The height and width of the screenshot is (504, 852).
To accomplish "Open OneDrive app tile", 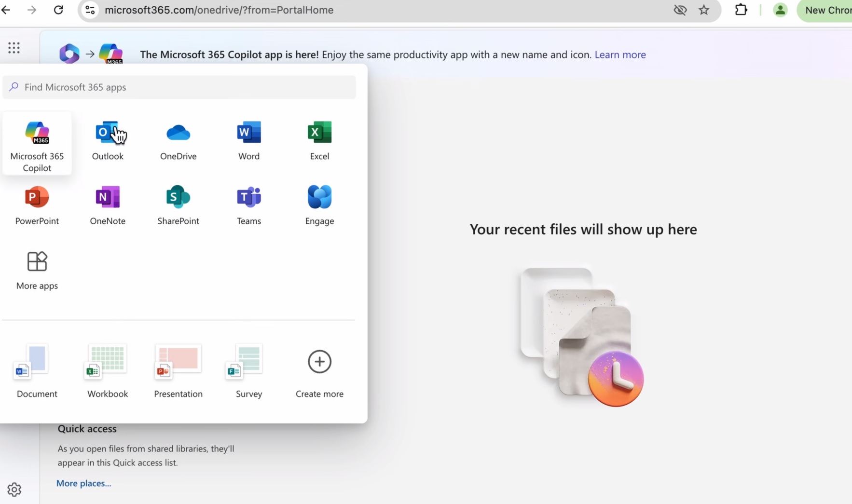I will tap(178, 141).
